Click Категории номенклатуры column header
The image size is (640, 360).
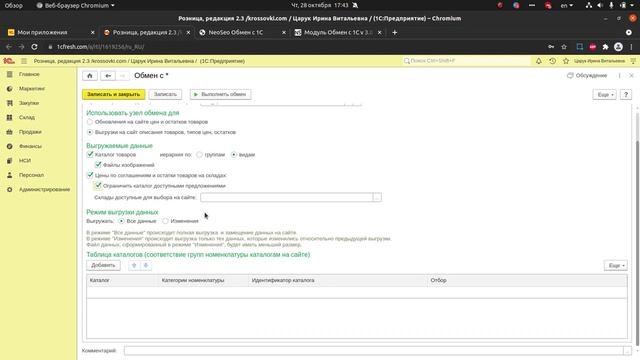[x=203, y=280]
